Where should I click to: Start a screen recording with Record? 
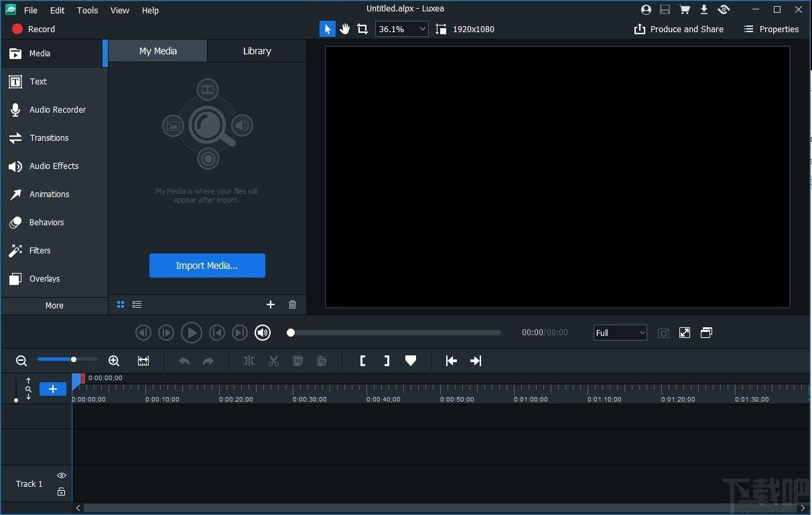point(33,29)
